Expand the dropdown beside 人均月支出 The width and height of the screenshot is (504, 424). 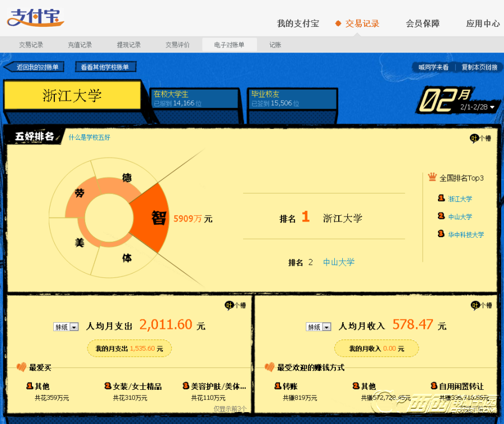(66, 327)
